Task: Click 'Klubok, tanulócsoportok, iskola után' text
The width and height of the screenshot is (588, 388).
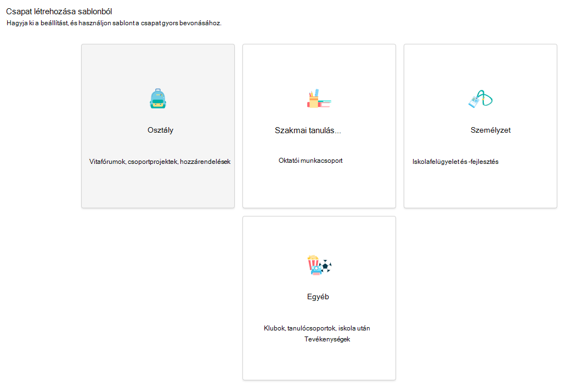Action: click(x=317, y=328)
